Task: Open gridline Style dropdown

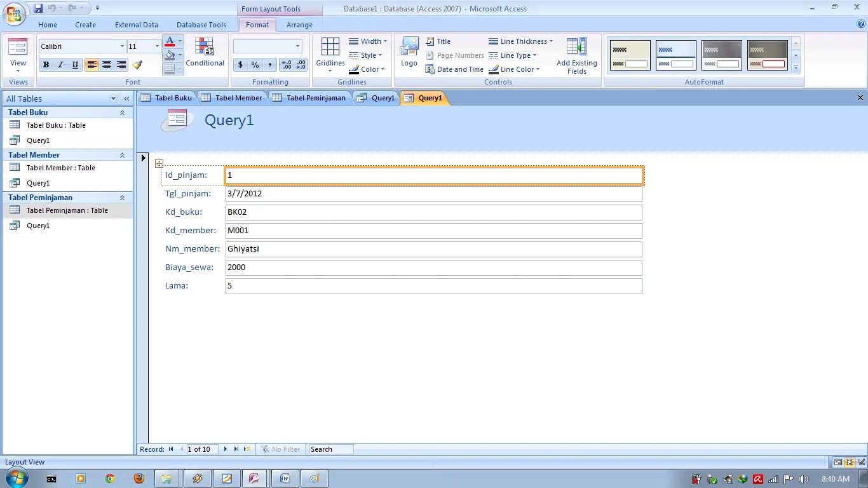Action: 365,55
